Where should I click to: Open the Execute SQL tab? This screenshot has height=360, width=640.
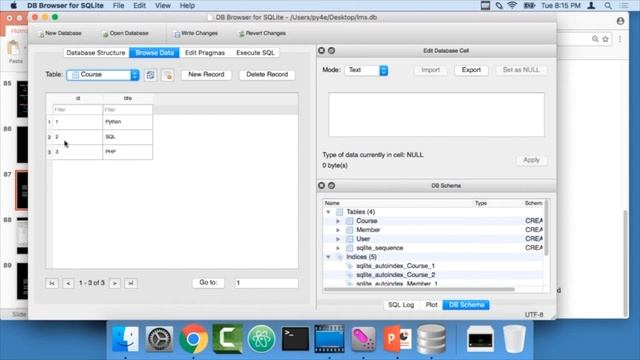pos(256,53)
